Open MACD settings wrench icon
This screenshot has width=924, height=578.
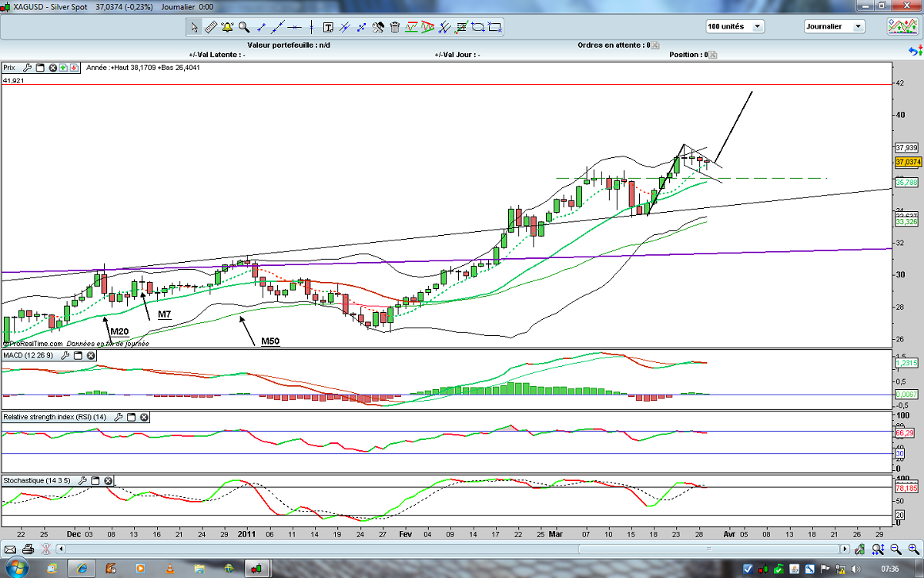point(65,355)
